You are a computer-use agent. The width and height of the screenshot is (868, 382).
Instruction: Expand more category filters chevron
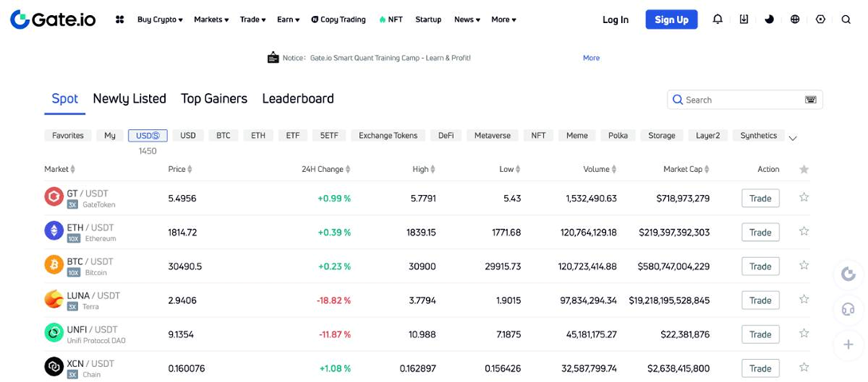[x=792, y=138]
